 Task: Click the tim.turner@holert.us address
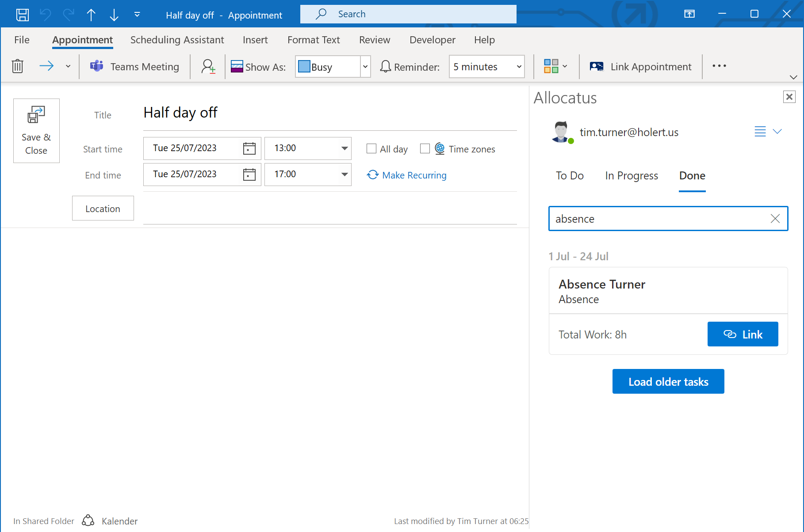(x=629, y=132)
